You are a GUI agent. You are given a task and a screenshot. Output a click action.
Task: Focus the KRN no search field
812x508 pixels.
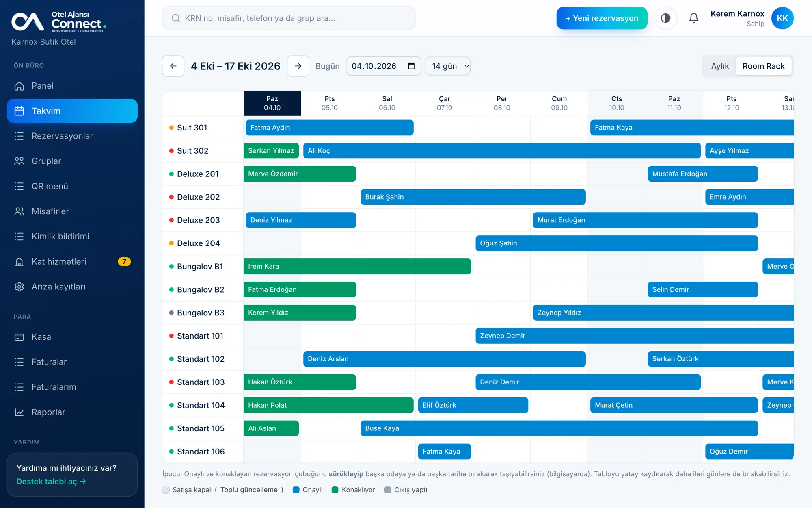pos(289,18)
